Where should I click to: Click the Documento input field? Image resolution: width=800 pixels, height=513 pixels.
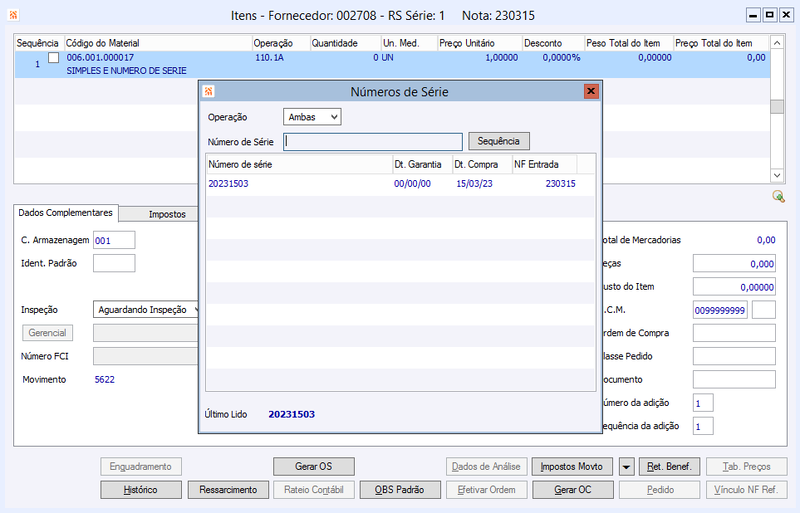(x=734, y=379)
